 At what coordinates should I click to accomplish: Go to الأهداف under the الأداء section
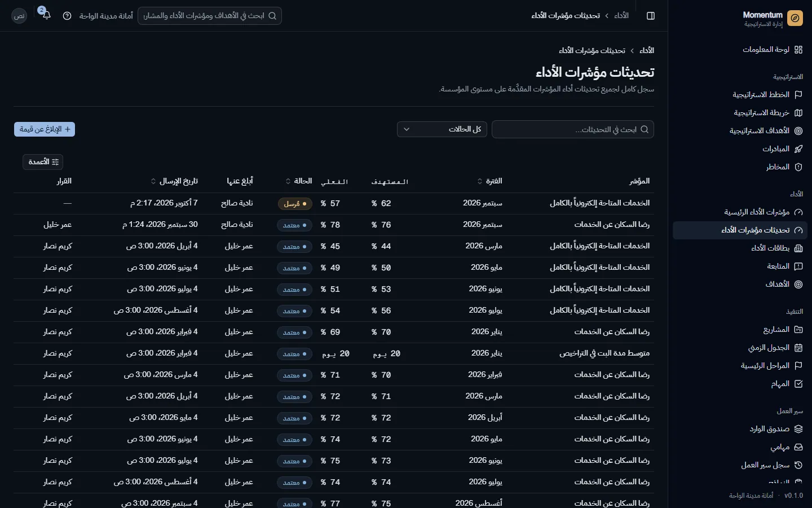tap(740, 284)
